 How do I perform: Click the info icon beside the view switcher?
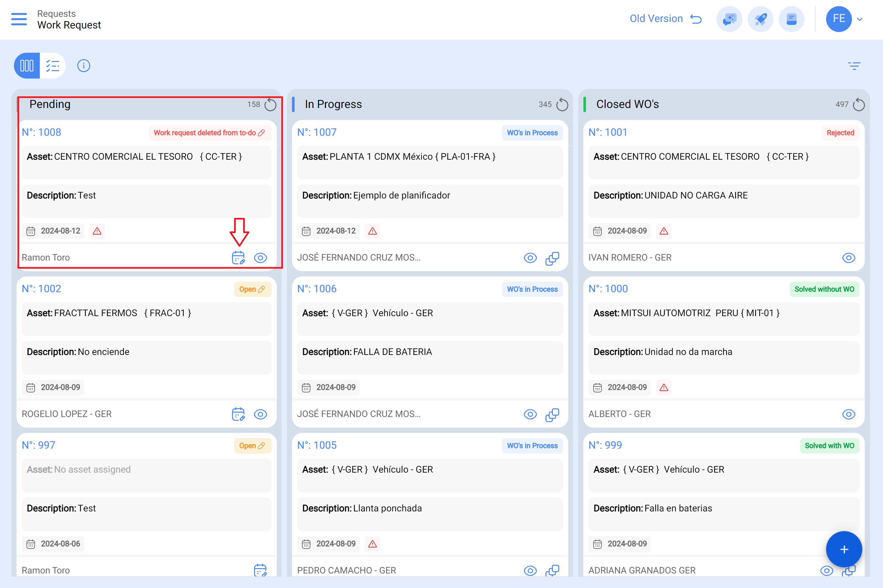point(83,66)
